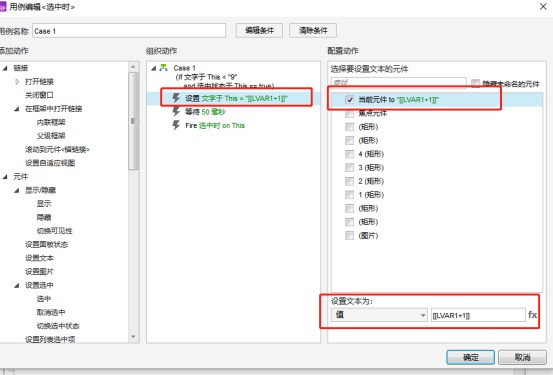The width and height of the screenshot is (553, 375).
Task: Check the 焦点元件 checkbox
Action: [x=350, y=113]
